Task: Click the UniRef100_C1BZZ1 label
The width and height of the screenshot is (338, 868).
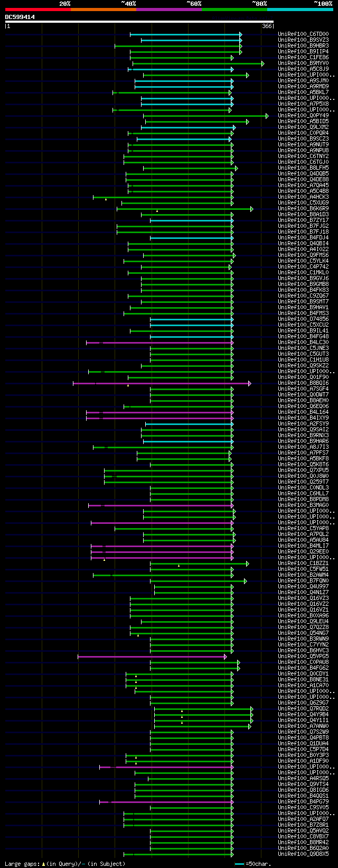Action: click(303, 564)
